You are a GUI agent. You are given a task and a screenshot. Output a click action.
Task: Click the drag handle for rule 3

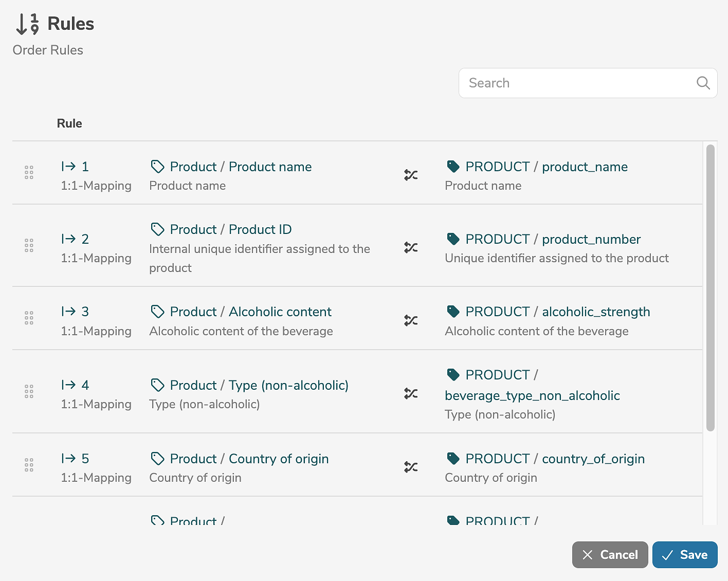[x=29, y=318]
